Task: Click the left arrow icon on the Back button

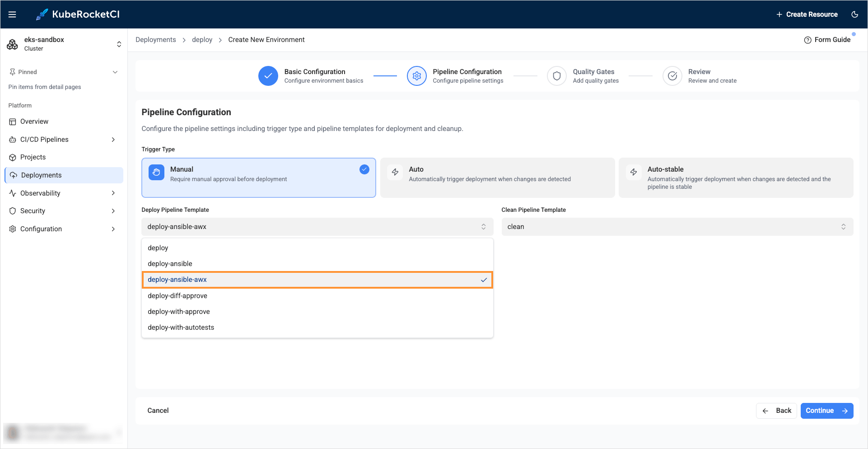Action: 765,411
